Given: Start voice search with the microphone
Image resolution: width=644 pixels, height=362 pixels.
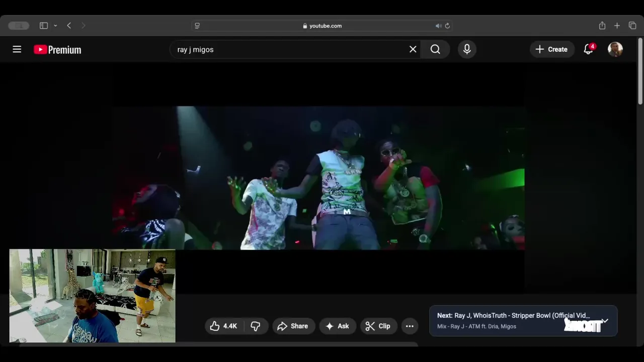Looking at the screenshot, I should 467,49.
